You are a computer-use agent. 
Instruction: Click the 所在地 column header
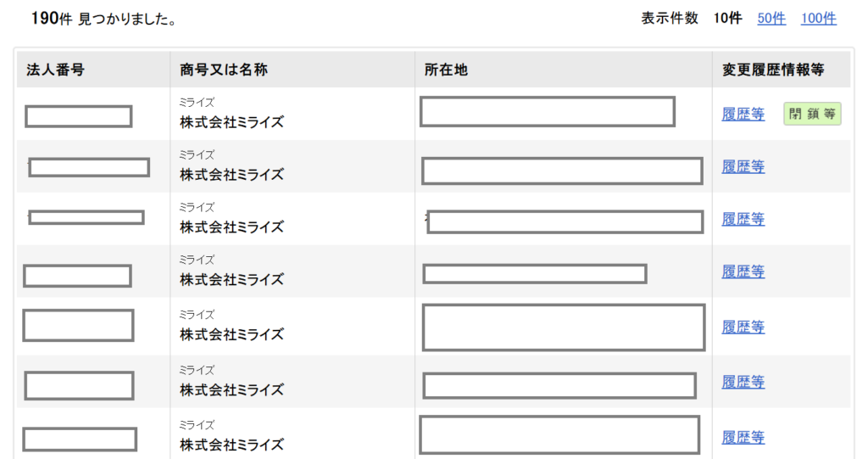pos(446,70)
